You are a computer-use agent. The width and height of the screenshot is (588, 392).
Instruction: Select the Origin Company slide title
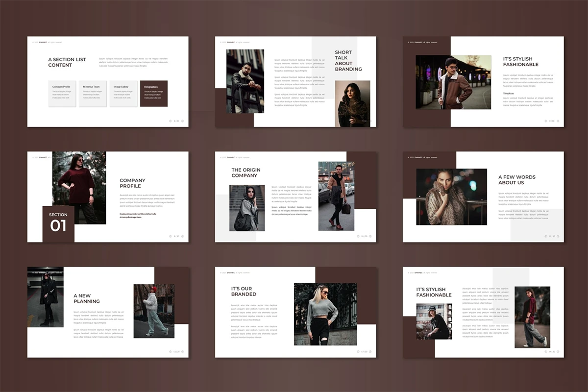[246, 172]
